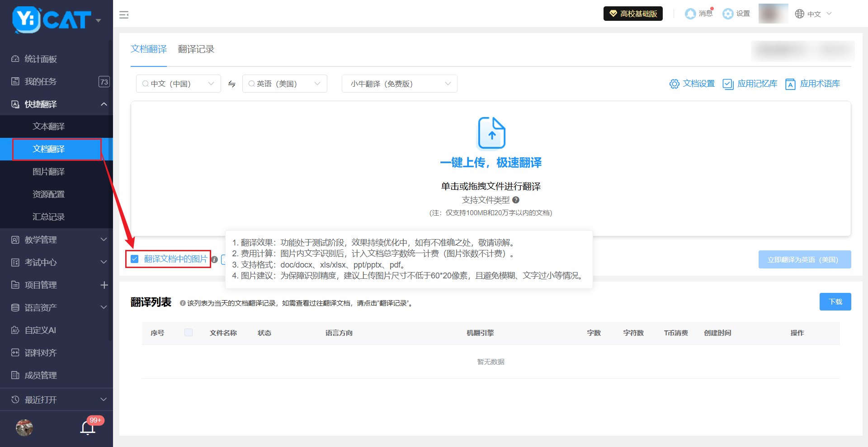This screenshot has width=868, height=447.
Task: Click the blue 下载 button
Action: coord(835,302)
